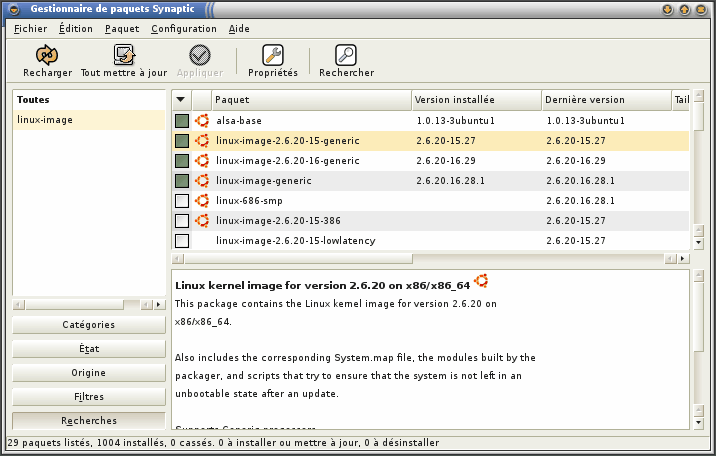Open the Aide menu
The height and width of the screenshot is (456, 716).
point(239,29)
